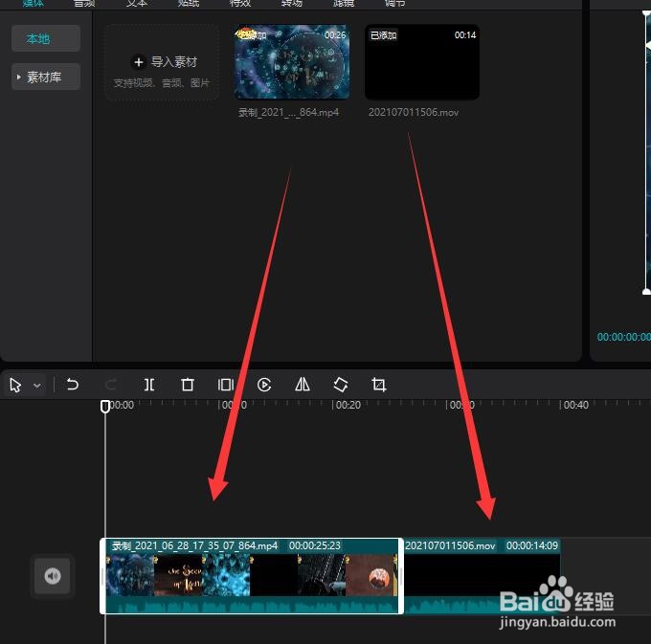The width and height of the screenshot is (651, 644).
Task: Split the clip at the playhead
Action: [149, 385]
